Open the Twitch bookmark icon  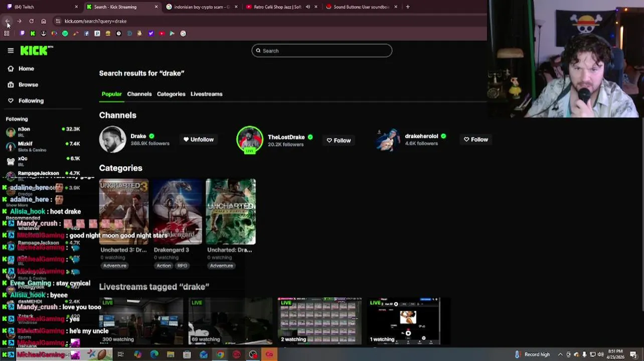[22, 34]
